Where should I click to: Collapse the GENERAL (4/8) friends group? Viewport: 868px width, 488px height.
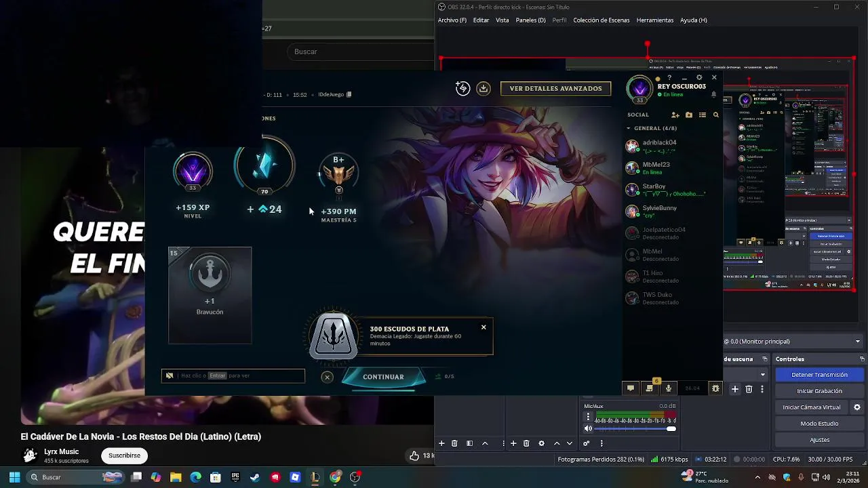pyautogui.click(x=629, y=128)
